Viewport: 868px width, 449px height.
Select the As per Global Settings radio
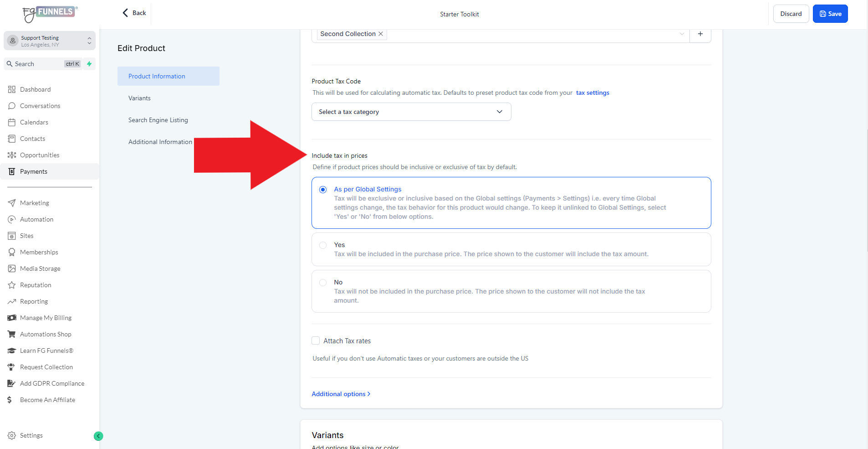click(323, 190)
